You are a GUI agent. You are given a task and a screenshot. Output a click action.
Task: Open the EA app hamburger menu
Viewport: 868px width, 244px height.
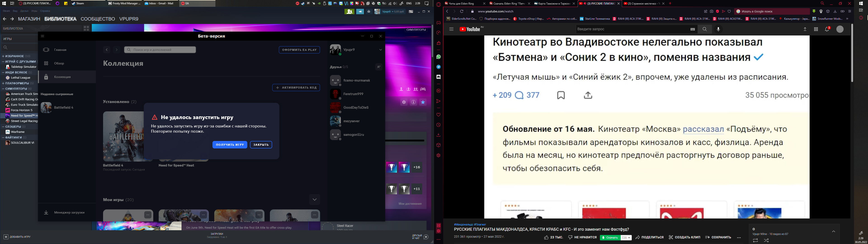tap(42, 36)
